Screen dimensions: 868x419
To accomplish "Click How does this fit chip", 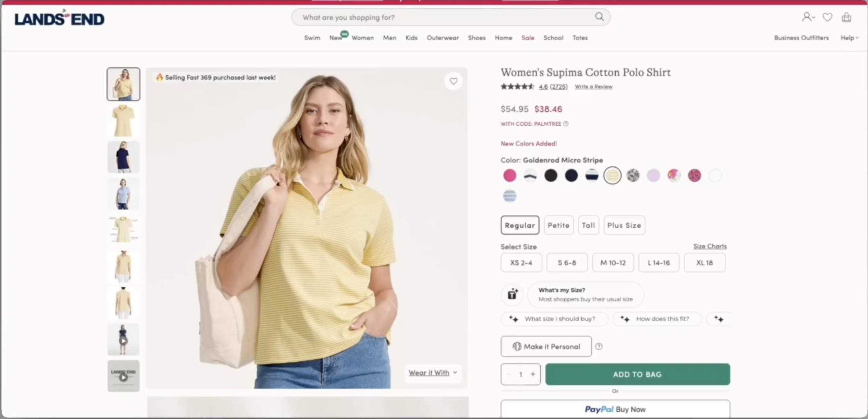I will [657, 319].
